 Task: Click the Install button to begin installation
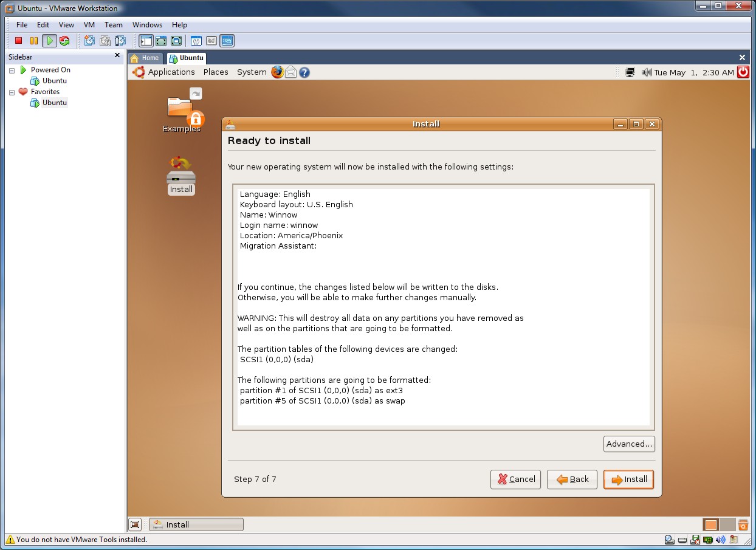628,480
